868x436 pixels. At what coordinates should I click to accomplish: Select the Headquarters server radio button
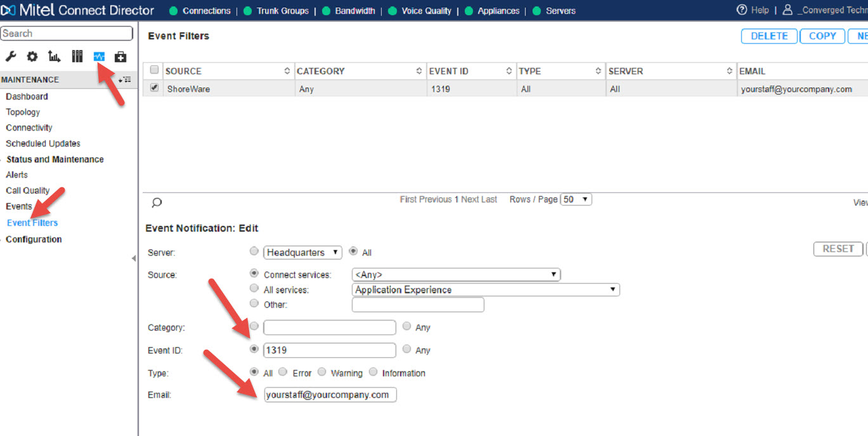254,251
